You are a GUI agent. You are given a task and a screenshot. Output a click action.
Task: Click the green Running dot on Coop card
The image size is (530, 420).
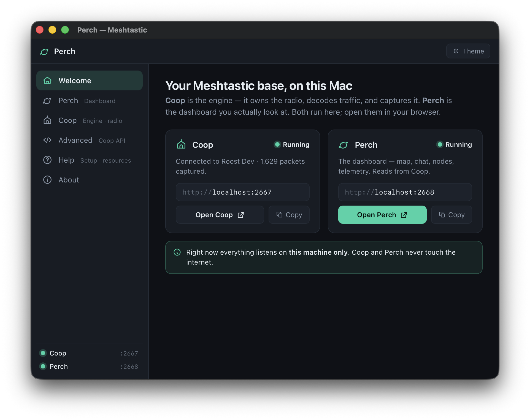pyautogui.click(x=277, y=144)
